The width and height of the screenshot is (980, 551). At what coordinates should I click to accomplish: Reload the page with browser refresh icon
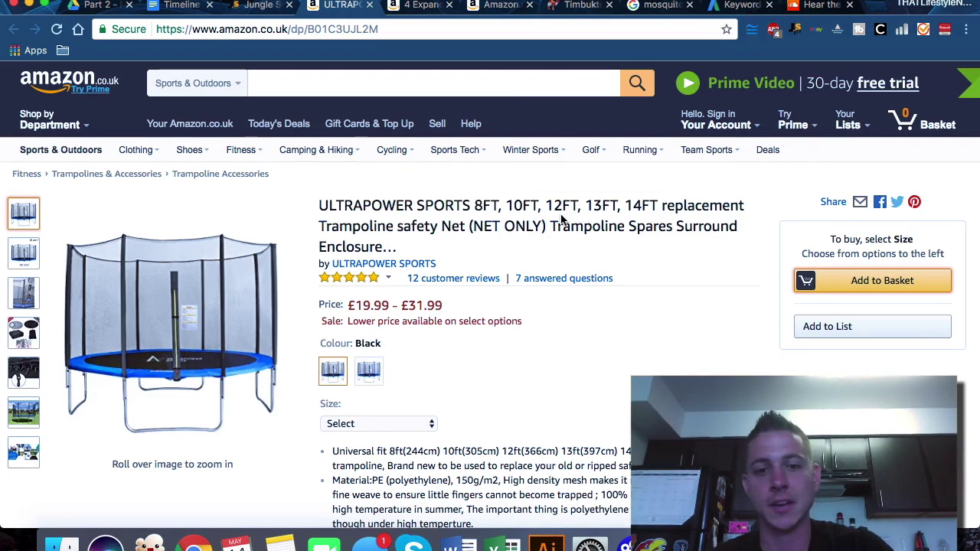[x=57, y=29]
